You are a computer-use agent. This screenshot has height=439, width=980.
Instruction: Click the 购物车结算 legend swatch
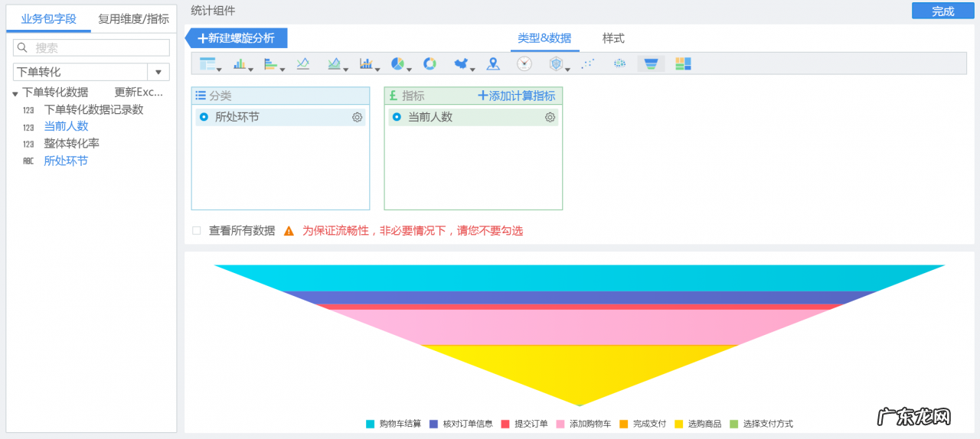point(371,424)
